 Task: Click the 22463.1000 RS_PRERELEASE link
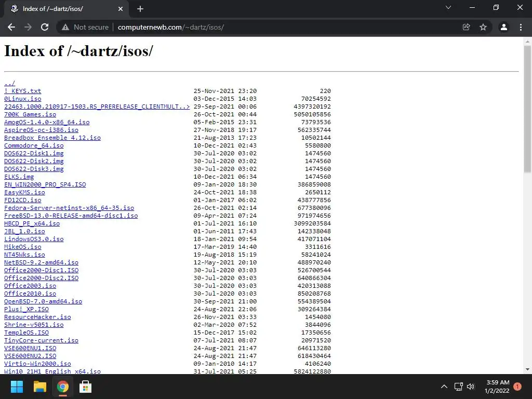point(97,107)
